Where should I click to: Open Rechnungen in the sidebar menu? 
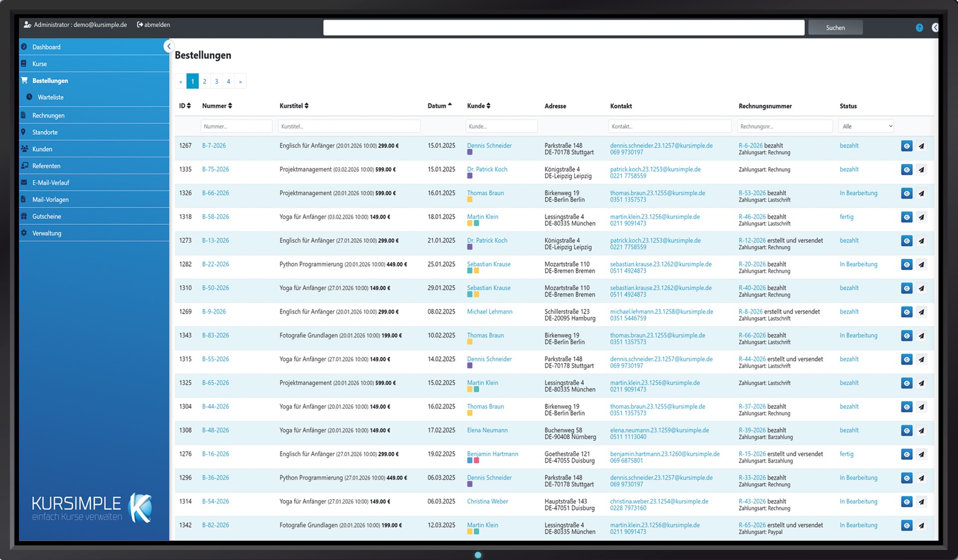pos(48,116)
